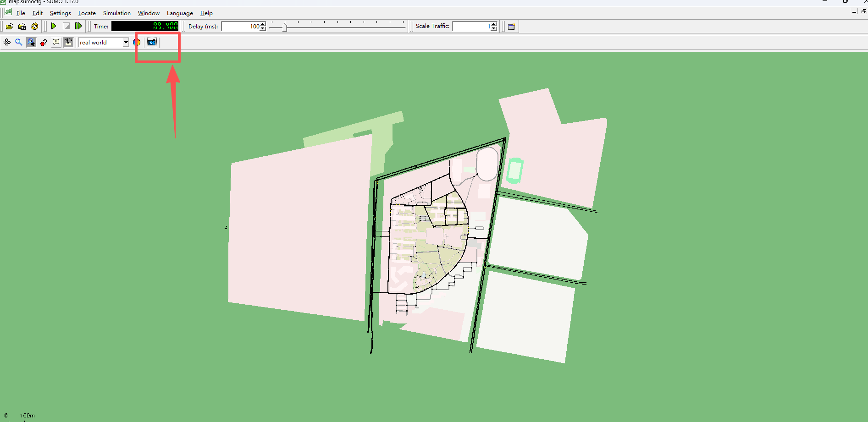868x422 pixels.
Task: Open the Simulation menu
Action: (x=117, y=13)
